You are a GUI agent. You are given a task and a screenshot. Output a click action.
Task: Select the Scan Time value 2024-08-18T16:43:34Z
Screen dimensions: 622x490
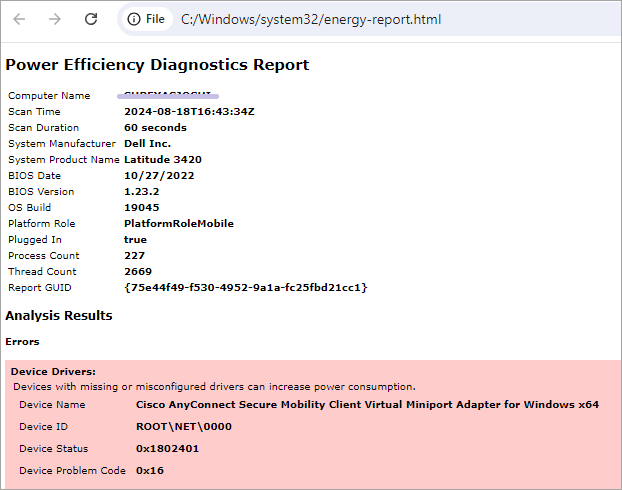pos(189,112)
